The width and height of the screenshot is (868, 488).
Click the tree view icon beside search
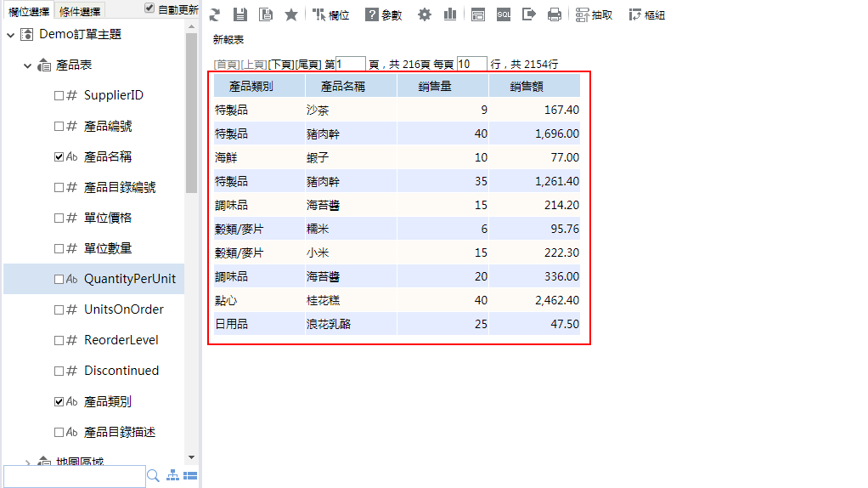(x=172, y=476)
